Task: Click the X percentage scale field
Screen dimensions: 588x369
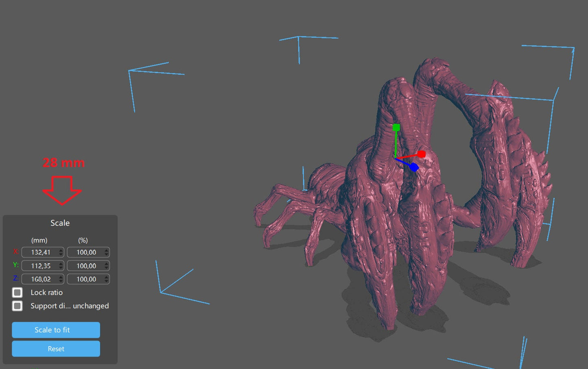Action: pyautogui.click(x=86, y=252)
